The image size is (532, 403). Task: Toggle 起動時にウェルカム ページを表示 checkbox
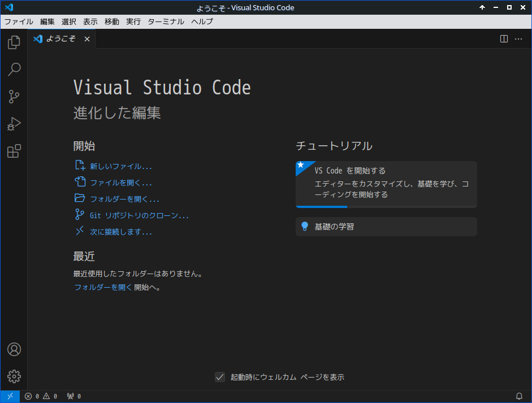click(x=220, y=377)
